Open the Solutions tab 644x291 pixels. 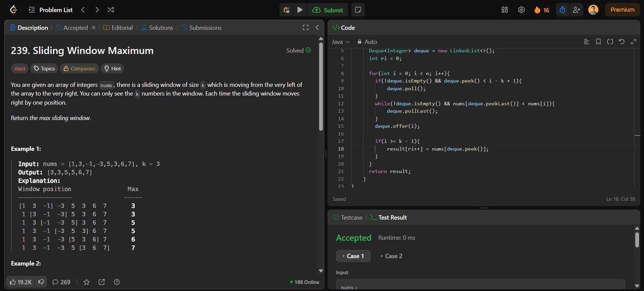tap(157, 27)
